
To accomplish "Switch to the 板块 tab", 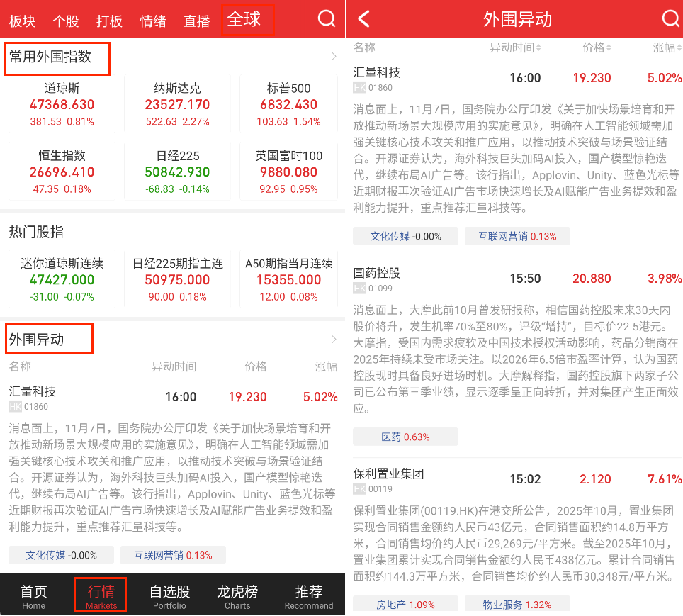I will [22, 21].
